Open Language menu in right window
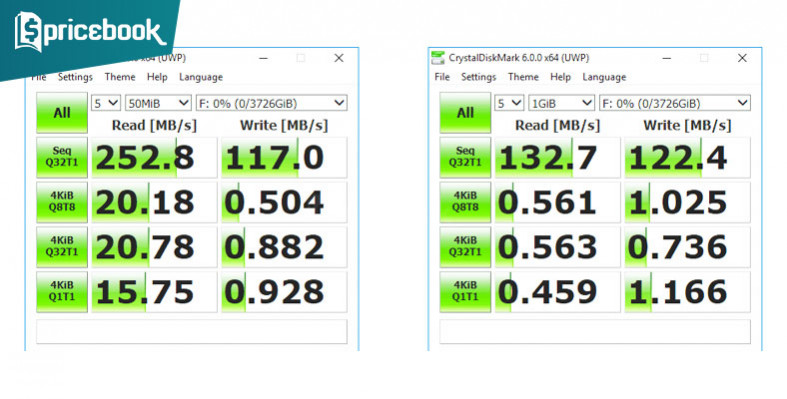787x399 pixels. click(604, 77)
